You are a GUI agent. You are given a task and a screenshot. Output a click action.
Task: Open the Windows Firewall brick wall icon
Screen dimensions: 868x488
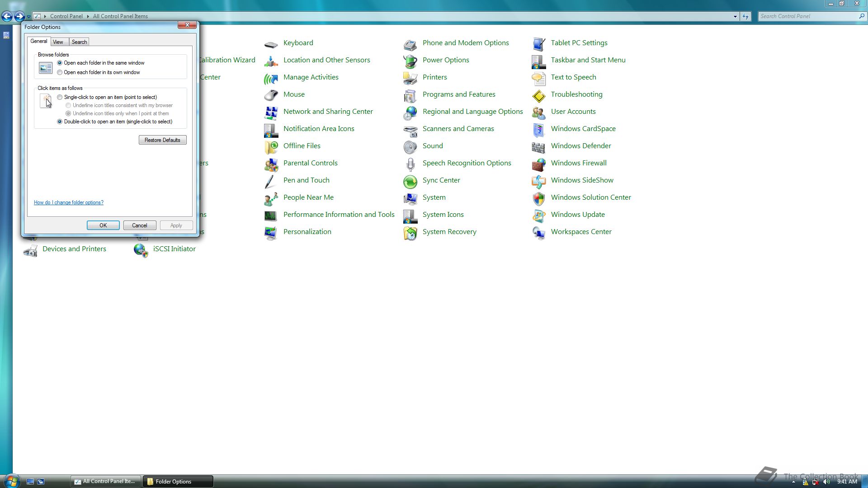click(538, 164)
